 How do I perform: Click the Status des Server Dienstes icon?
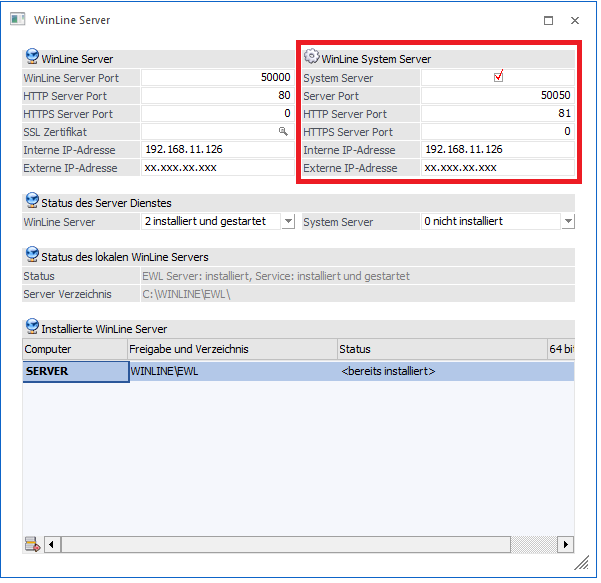[x=31, y=201]
